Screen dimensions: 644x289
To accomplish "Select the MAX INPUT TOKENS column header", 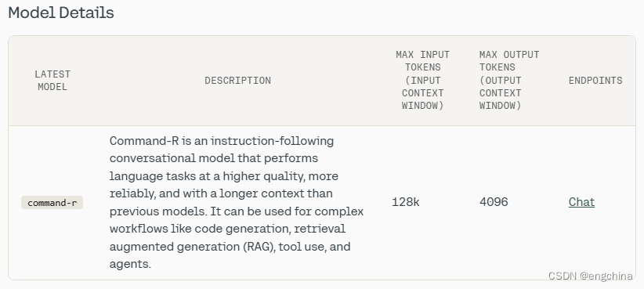I will coord(422,80).
